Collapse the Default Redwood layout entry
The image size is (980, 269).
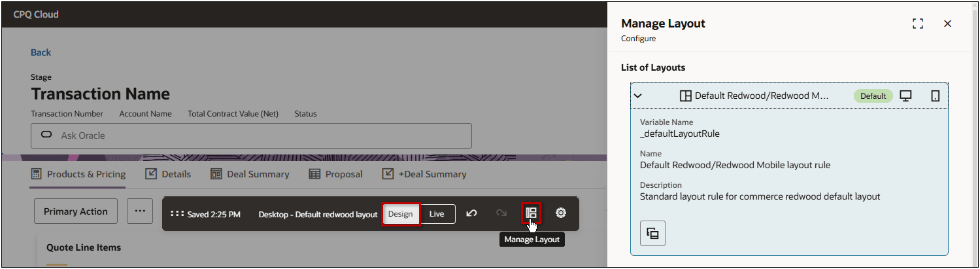[638, 96]
